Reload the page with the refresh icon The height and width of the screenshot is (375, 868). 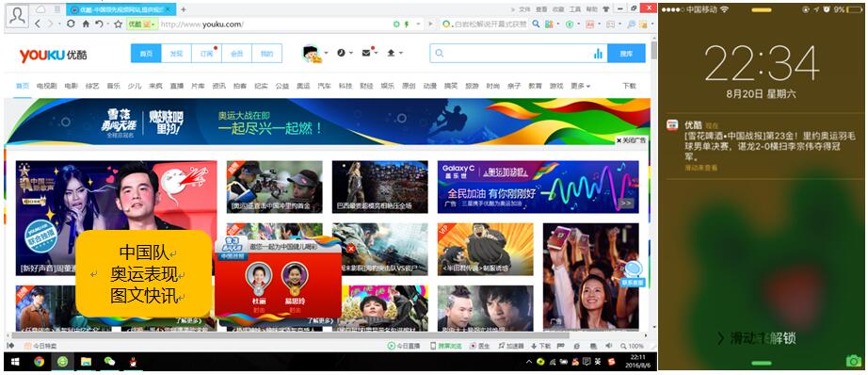(71, 24)
